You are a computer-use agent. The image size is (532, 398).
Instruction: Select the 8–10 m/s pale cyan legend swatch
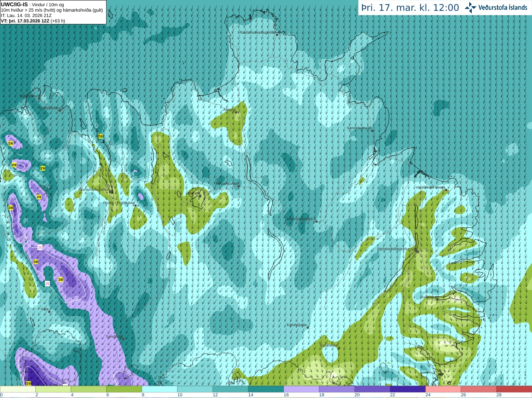[160, 389]
